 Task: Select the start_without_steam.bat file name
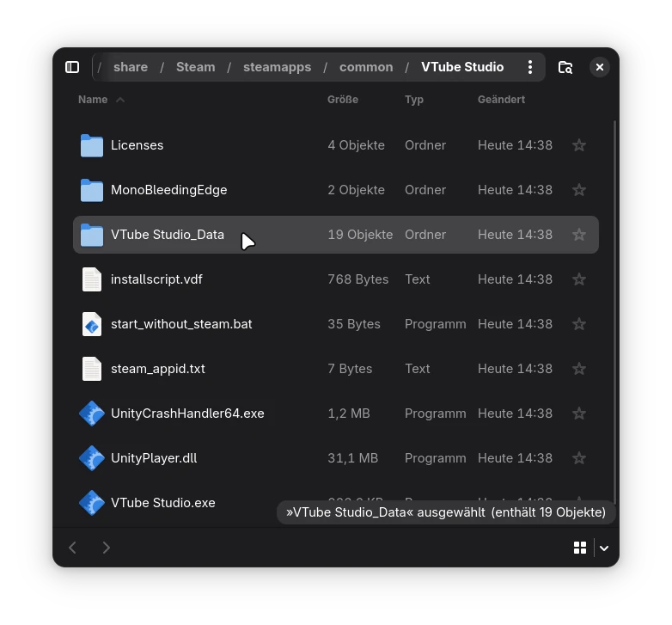pyautogui.click(x=181, y=324)
